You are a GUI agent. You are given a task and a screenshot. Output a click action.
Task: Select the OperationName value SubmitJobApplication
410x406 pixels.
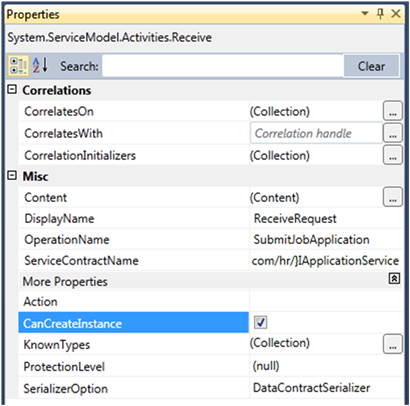[x=311, y=240]
